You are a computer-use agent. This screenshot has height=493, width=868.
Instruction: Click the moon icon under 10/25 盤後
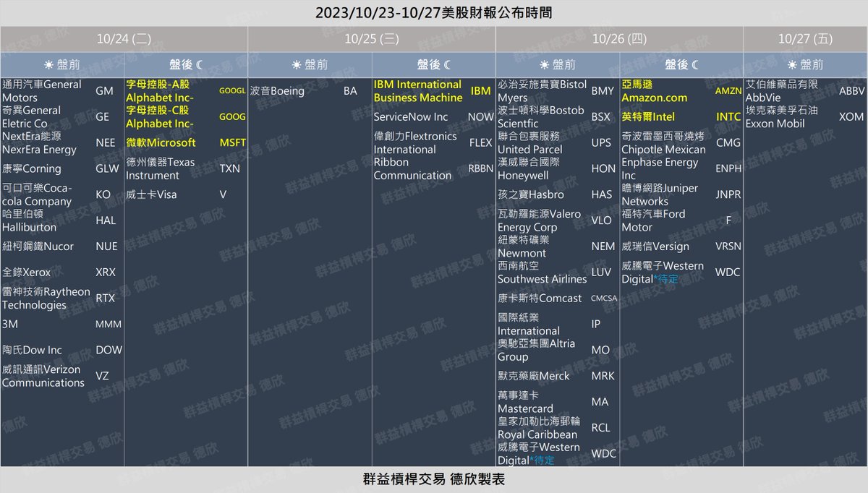[448, 65]
